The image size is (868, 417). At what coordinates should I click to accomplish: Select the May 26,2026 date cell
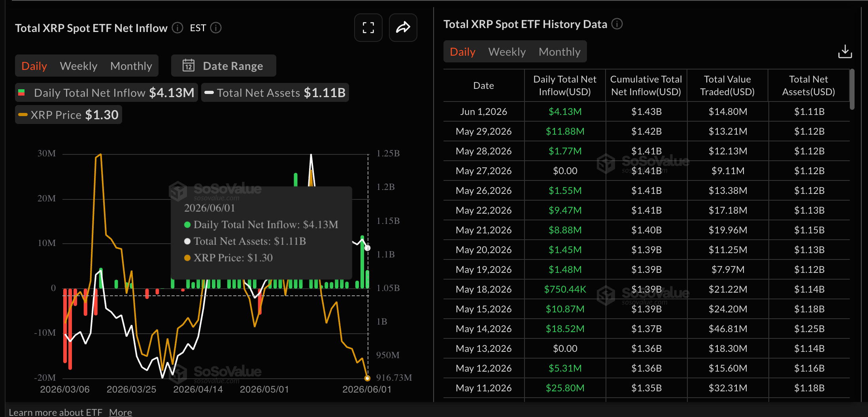click(484, 191)
